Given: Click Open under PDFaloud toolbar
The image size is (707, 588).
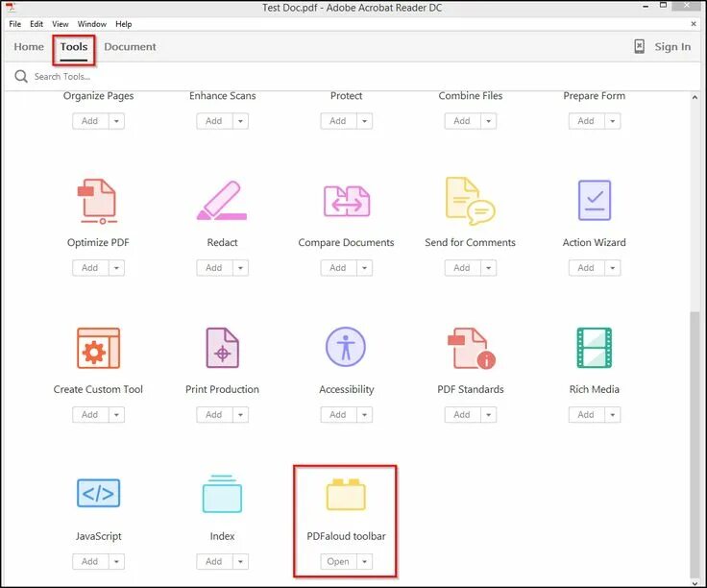Looking at the screenshot, I should coord(338,561).
